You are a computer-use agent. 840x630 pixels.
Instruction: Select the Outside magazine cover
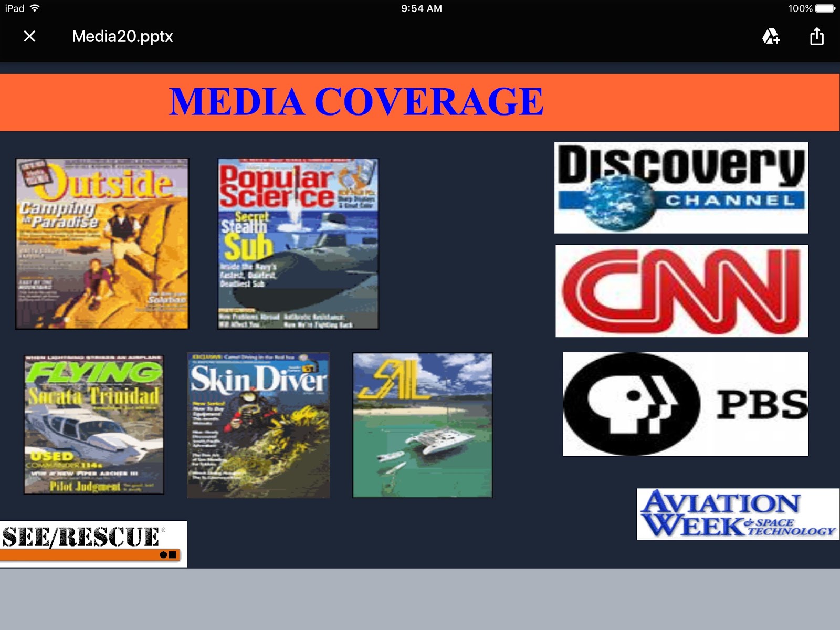[x=102, y=244]
